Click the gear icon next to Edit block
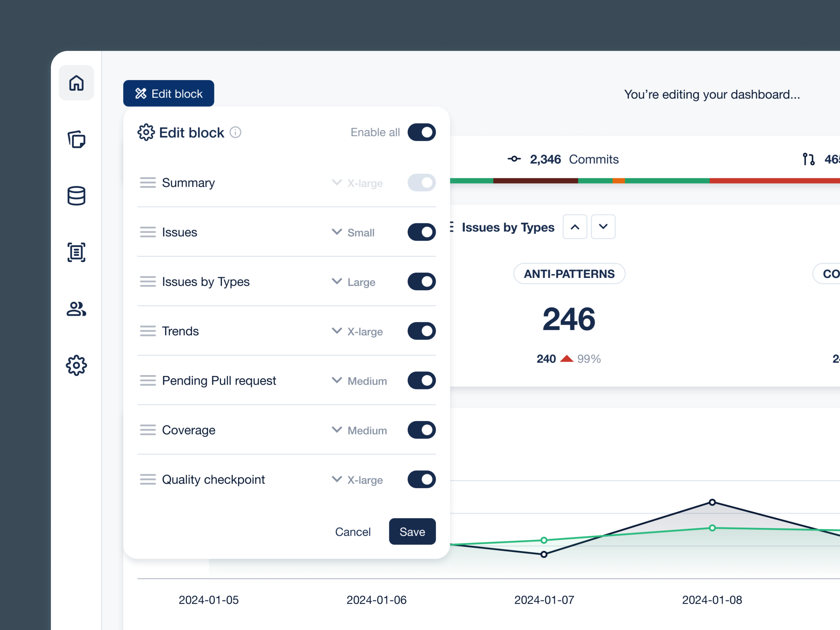 point(146,132)
